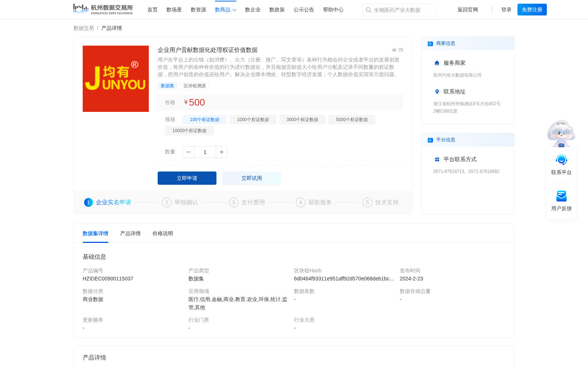Screen dimensions: 588x368
Task: Click the 平台联系方式 phone icon
Action: [x=437, y=159]
